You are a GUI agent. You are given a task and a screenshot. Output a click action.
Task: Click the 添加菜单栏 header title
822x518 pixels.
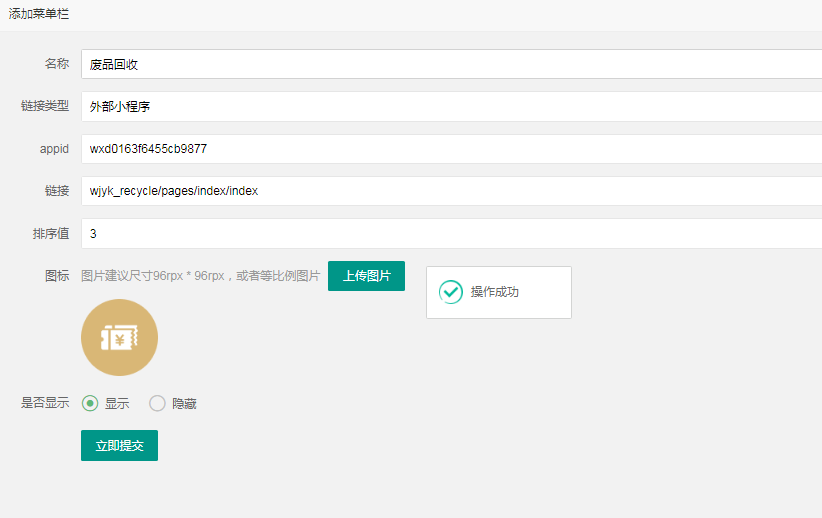click(39, 14)
